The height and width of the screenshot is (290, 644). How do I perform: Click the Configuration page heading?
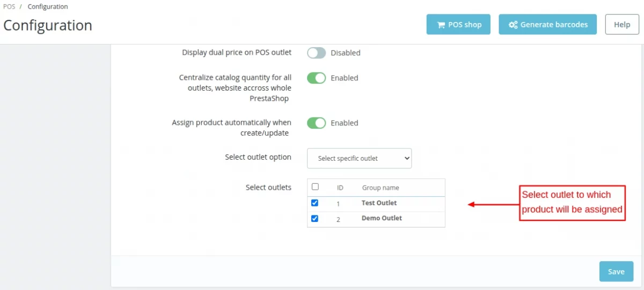pyautogui.click(x=48, y=26)
